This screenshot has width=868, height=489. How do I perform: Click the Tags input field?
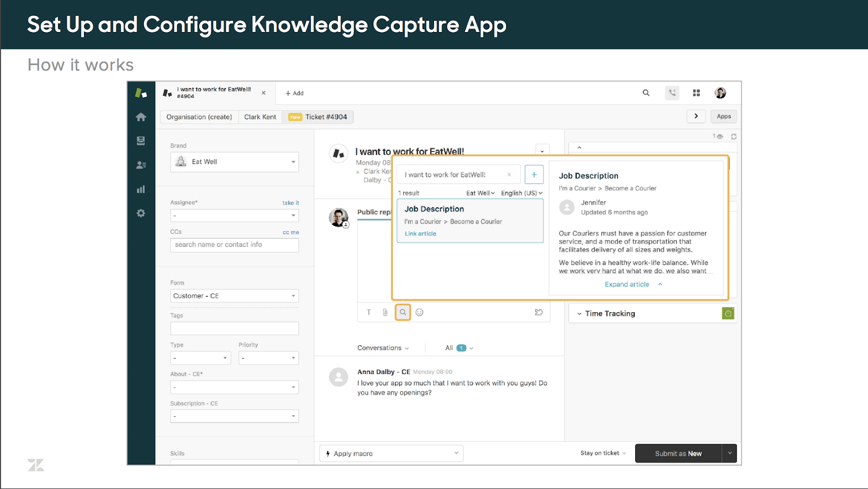[234, 328]
